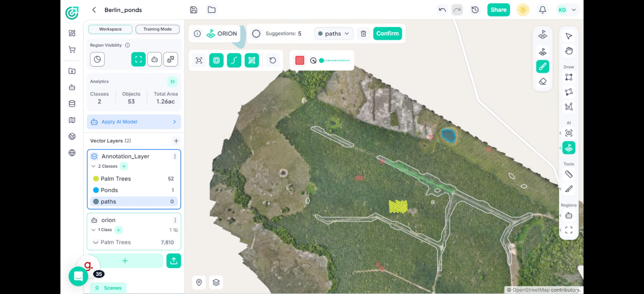Toggle the robot region visibility button

pos(155,59)
